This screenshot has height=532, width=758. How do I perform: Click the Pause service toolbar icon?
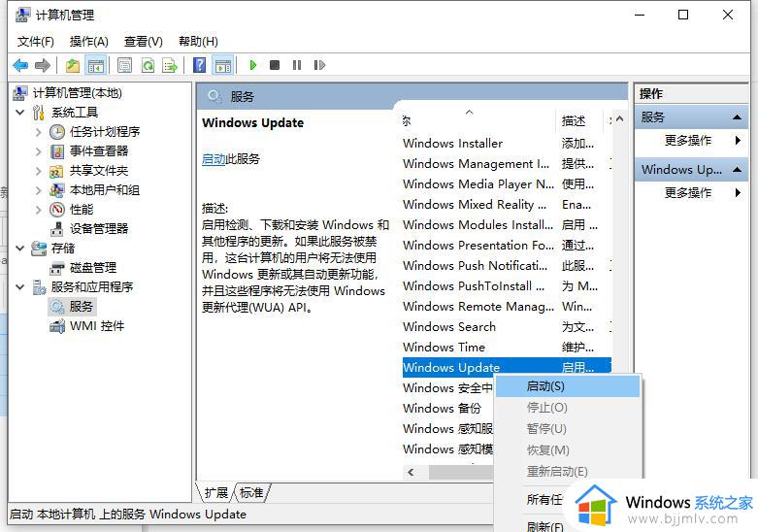click(297, 65)
